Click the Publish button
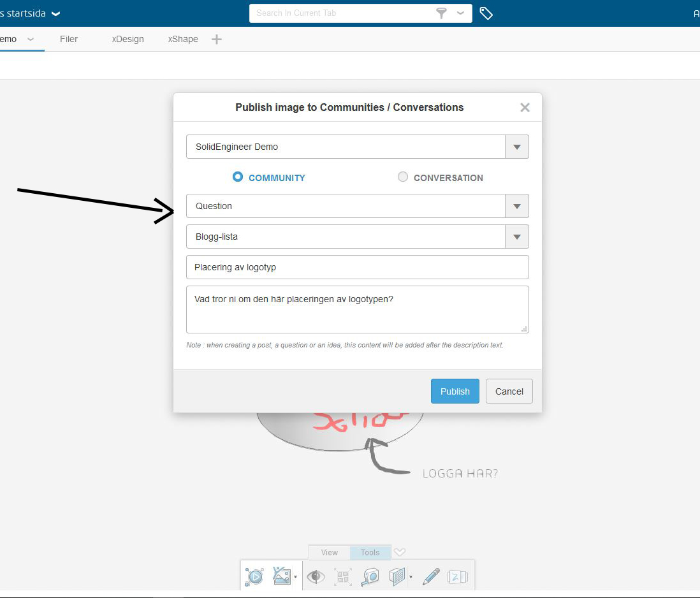The height and width of the screenshot is (598, 700). click(x=455, y=391)
